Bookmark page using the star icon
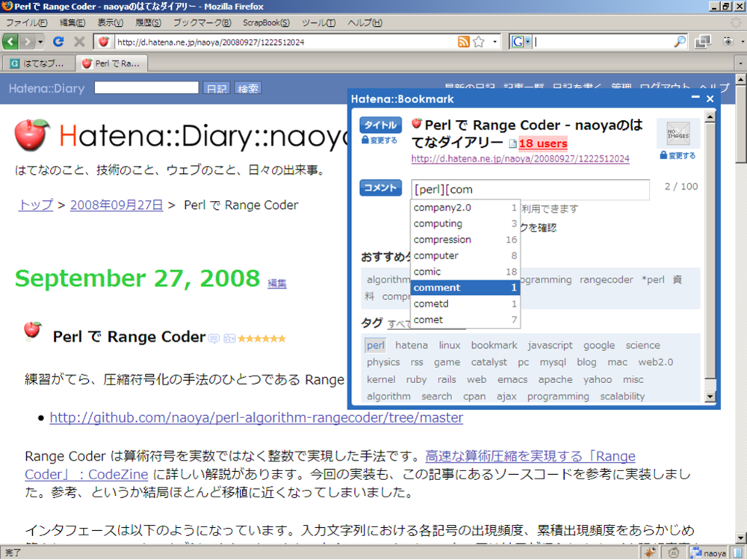Viewport: 747px width, 560px height. tap(479, 42)
